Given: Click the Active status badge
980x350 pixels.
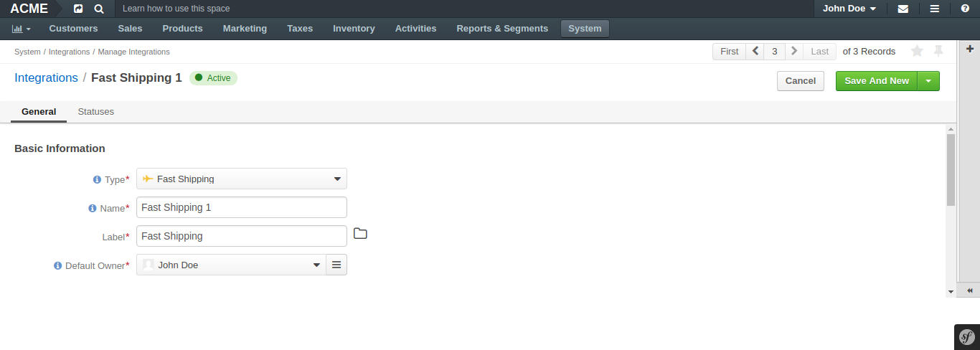Looking at the screenshot, I should pos(213,77).
